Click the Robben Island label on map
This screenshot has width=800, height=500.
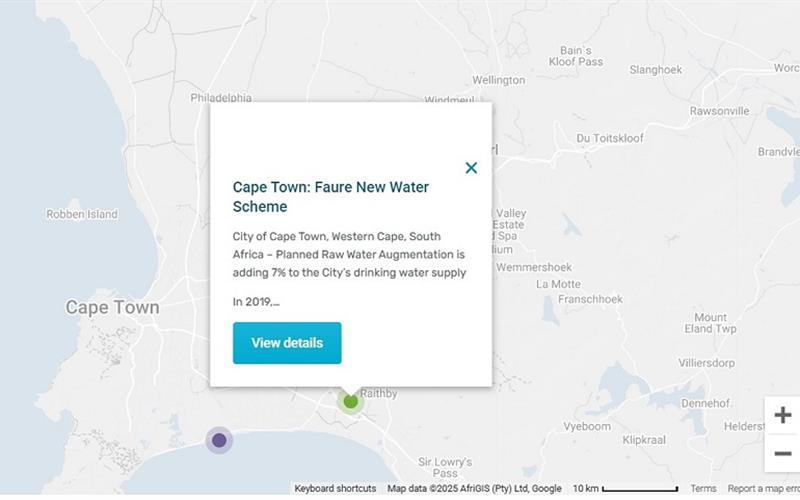point(82,214)
